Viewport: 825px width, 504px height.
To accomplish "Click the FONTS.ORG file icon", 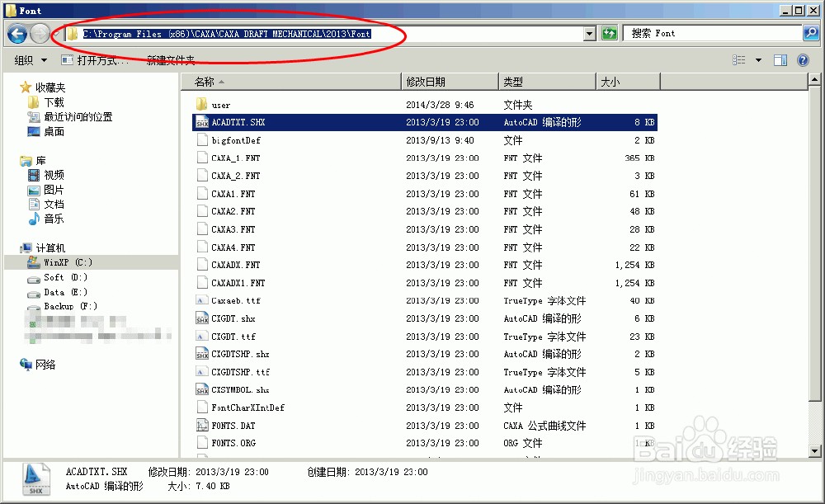I will (x=202, y=443).
